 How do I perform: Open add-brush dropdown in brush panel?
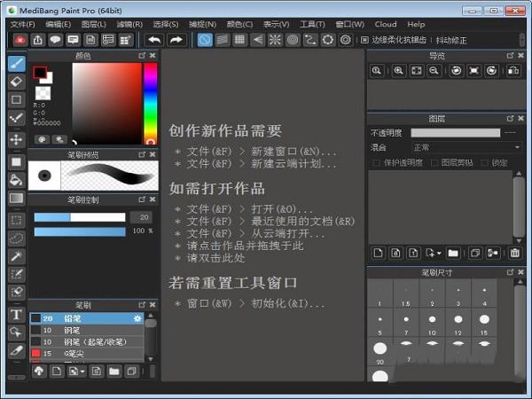[x=82, y=372]
